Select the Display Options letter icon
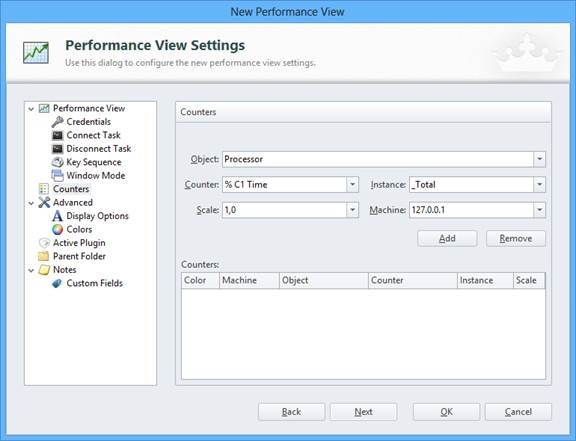The width and height of the screenshot is (576, 441). point(57,216)
